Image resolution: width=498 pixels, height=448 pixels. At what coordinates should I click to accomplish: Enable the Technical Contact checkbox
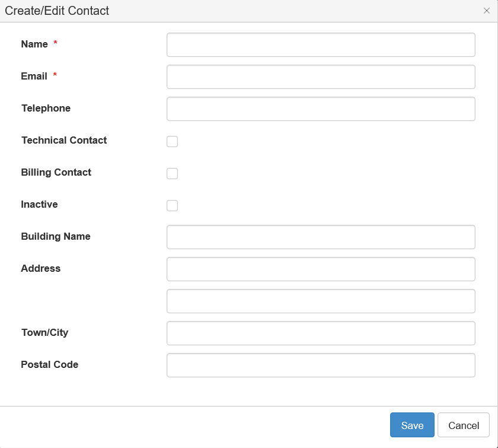click(x=172, y=141)
